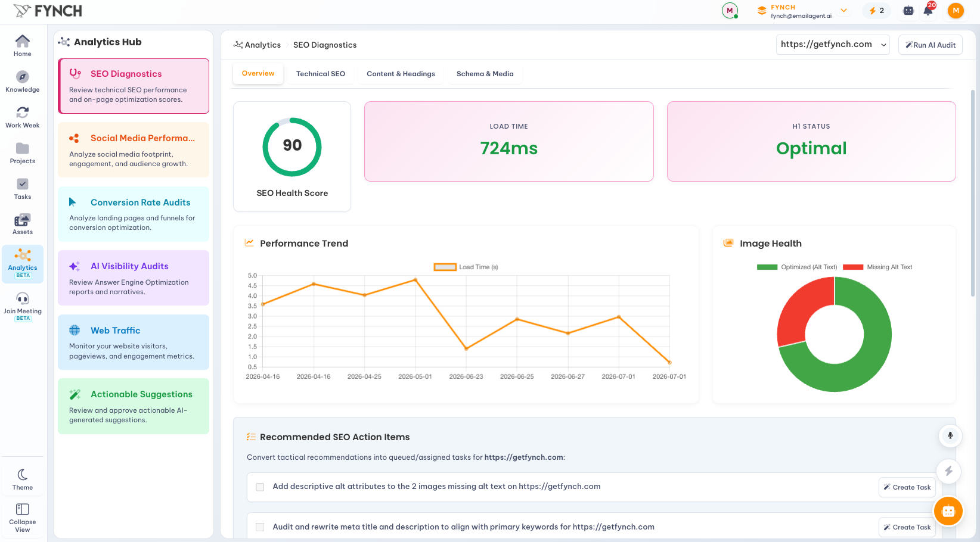
Task: Open the Projects folder icon
Action: pos(23,148)
